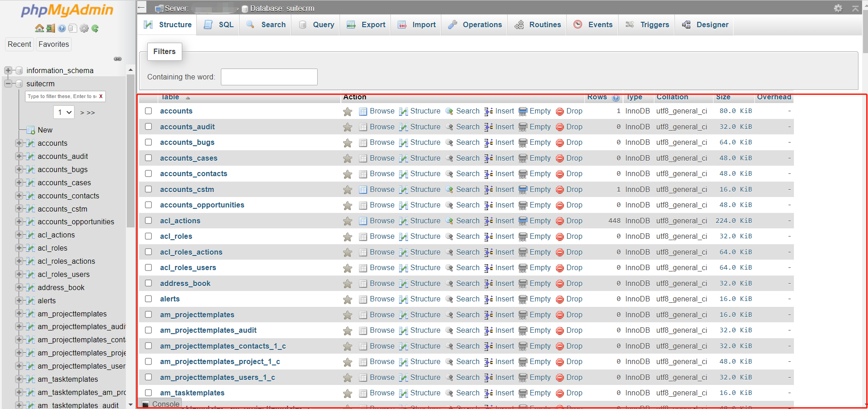Tick the am_tasktemplates checkbox
This screenshot has width=868, height=409.
(x=149, y=393)
